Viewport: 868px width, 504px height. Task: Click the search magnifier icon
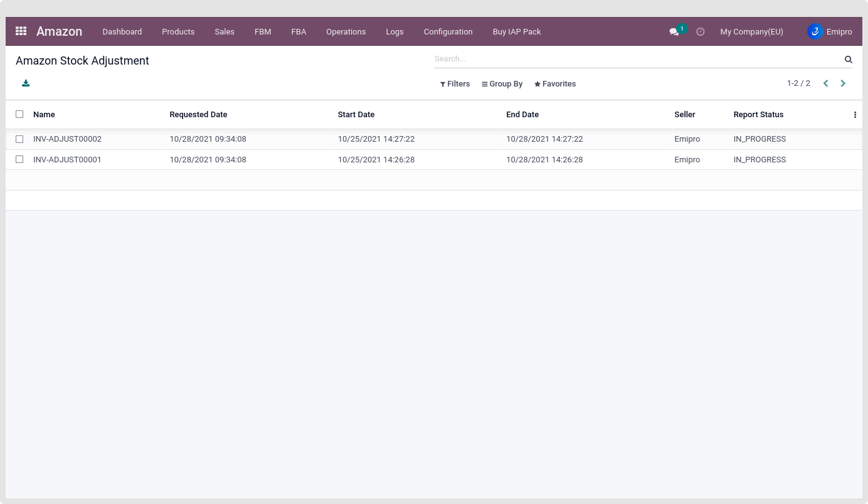(x=848, y=60)
